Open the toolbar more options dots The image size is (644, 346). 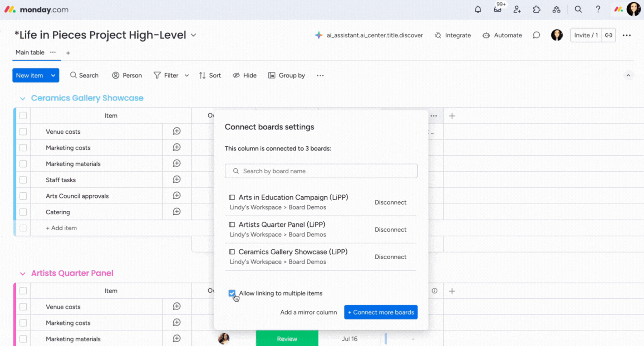click(320, 75)
